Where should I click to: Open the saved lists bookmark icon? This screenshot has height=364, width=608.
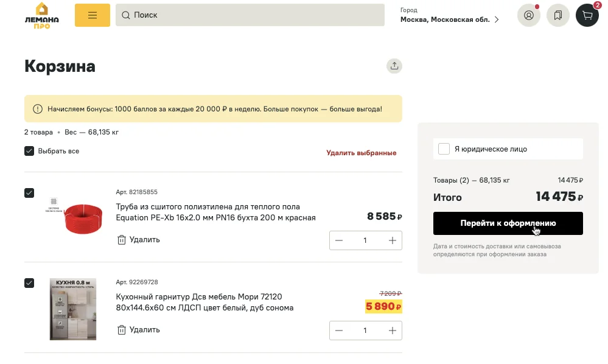coord(558,15)
